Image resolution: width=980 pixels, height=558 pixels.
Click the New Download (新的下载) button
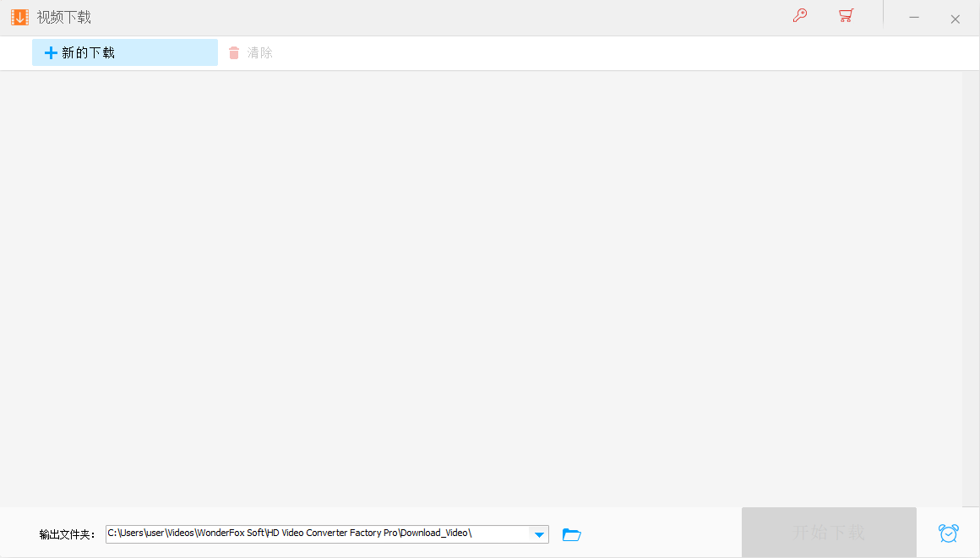point(125,52)
